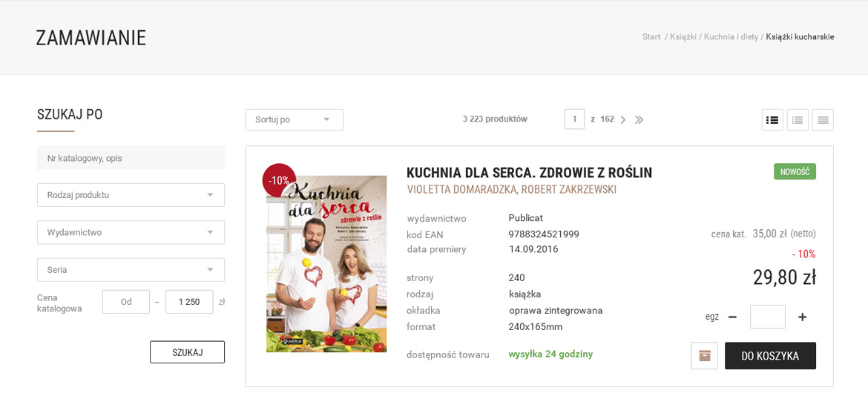Increase quantity with plus icon
This screenshot has width=868, height=419.
pyautogui.click(x=803, y=317)
